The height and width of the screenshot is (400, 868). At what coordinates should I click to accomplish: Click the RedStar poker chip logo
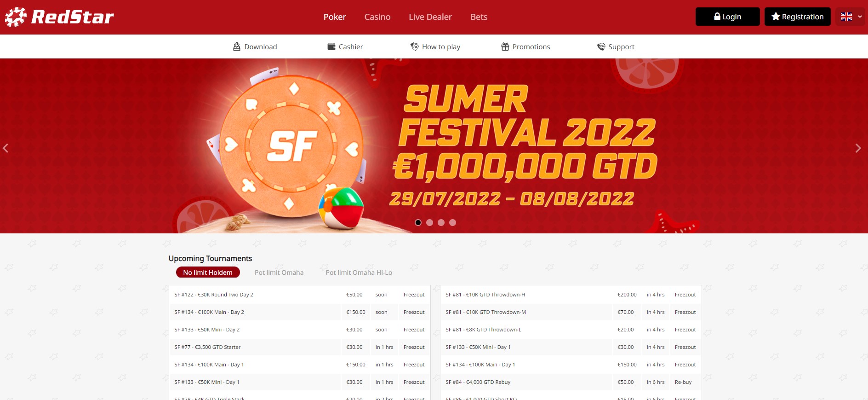click(16, 17)
